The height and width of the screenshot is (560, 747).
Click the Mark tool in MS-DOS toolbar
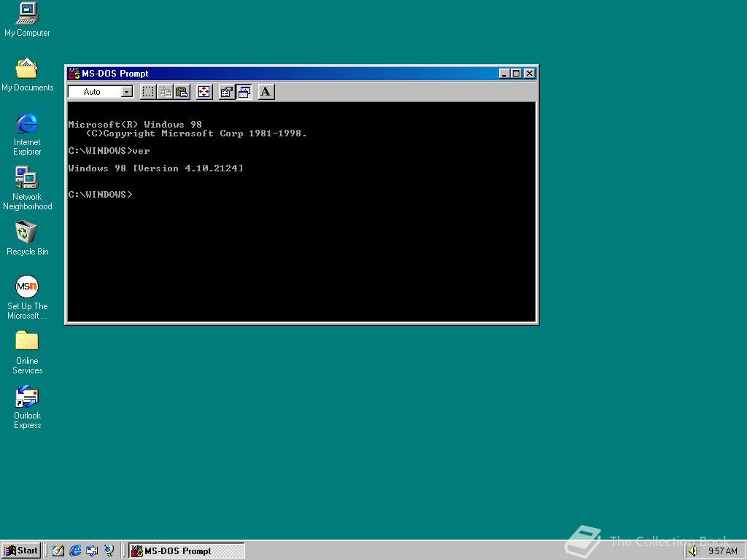(148, 91)
